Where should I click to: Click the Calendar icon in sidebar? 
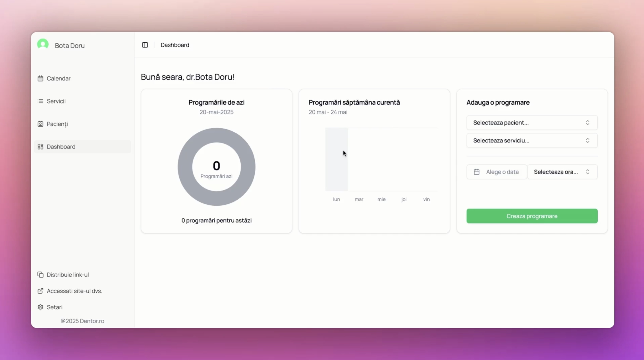(40, 78)
